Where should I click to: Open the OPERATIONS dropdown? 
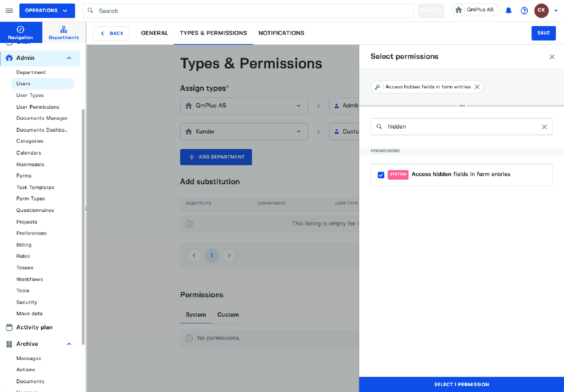click(47, 11)
